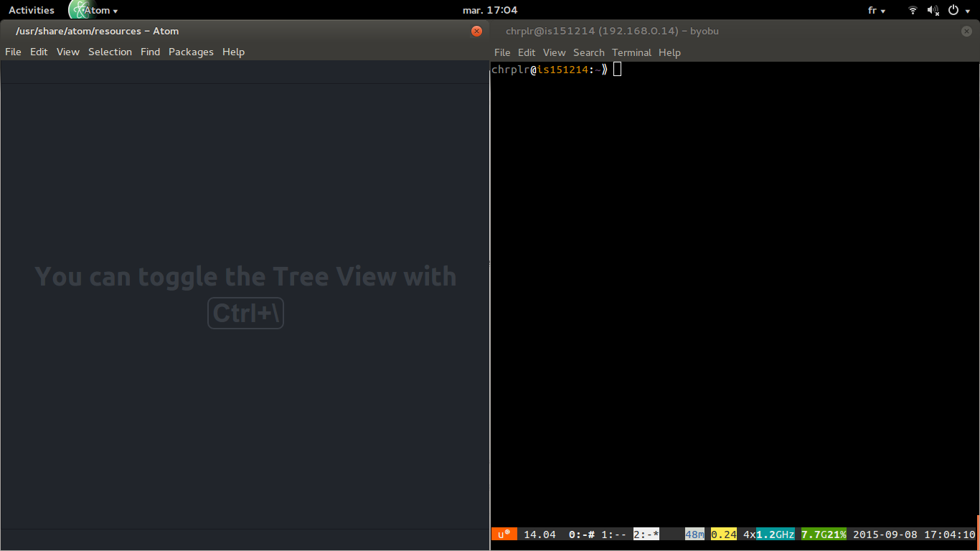Click the mar. 17:04 clock

point(490,10)
